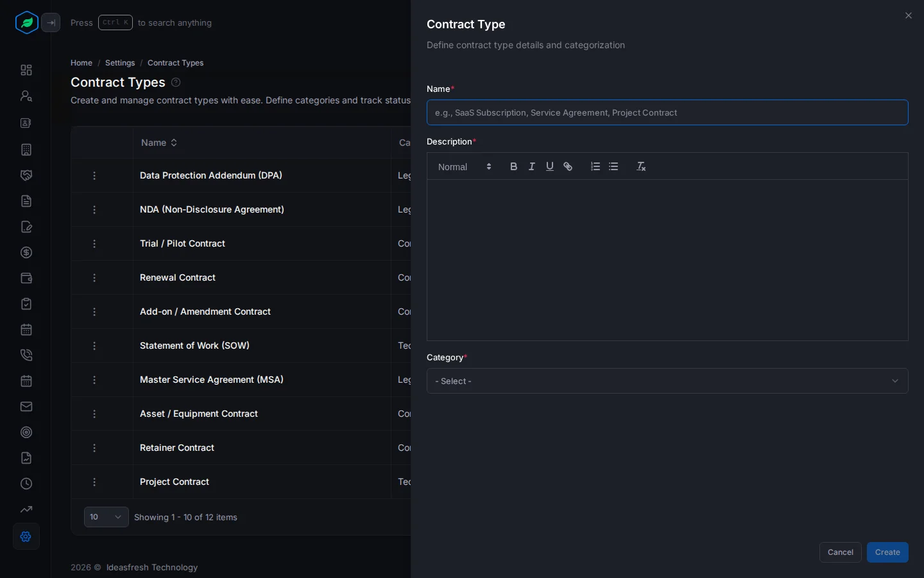Open the clipboard check icon in the sidebar
The image size is (924, 578).
coord(26,304)
